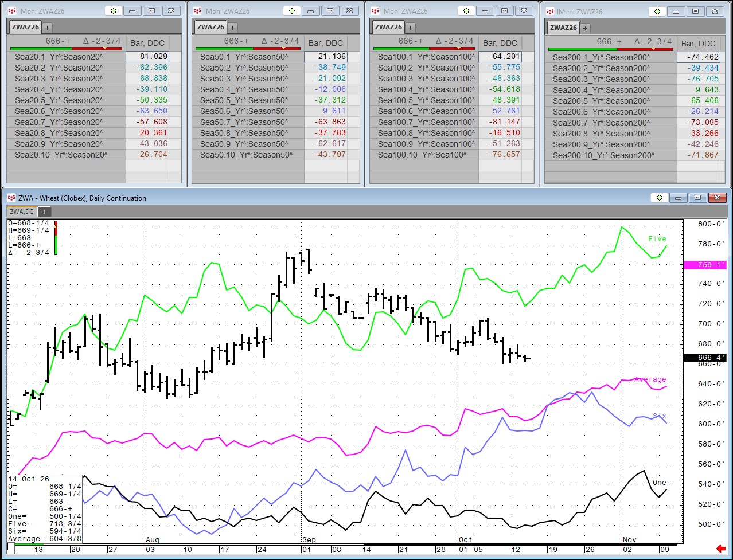733x560 pixels.
Task: Toggle the green circle button in the Season50 IMon title bar
Action: pos(293,11)
